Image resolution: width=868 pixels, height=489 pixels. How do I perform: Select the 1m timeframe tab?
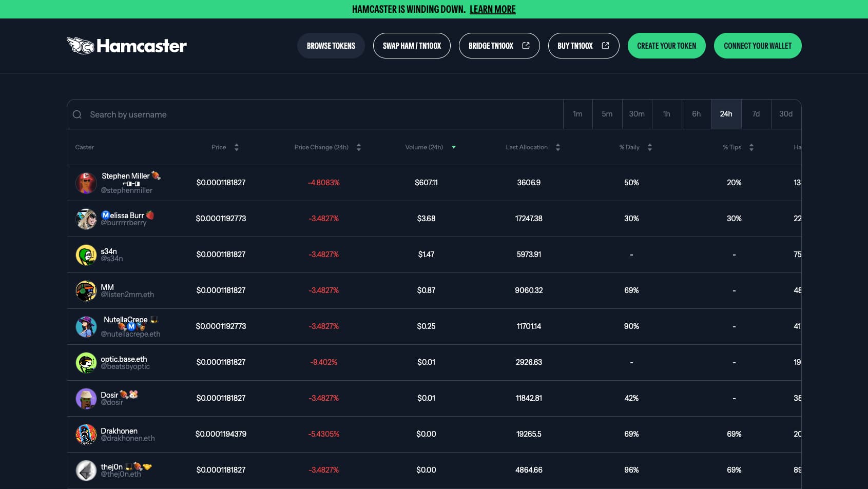[578, 114]
